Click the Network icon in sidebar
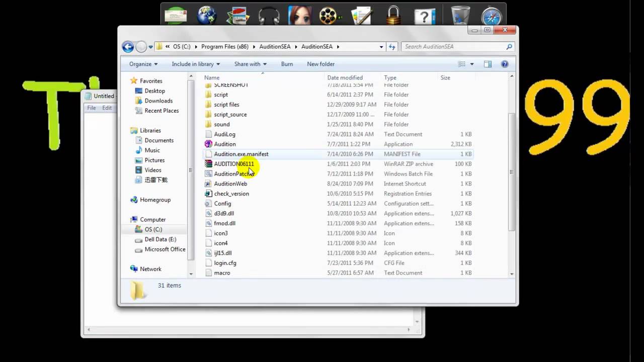The image size is (644, 362). click(x=134, y=269)
